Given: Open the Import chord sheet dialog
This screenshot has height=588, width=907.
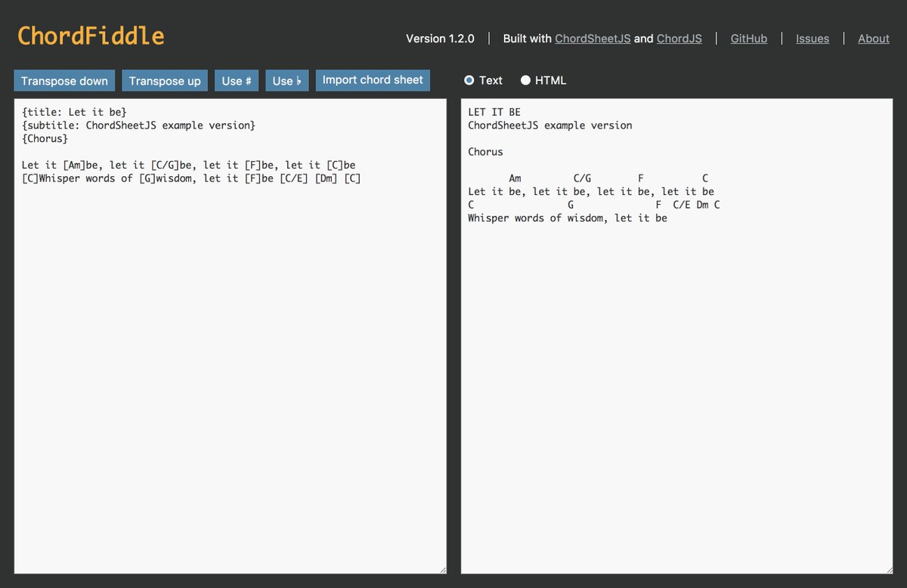Looking at the screenshot, I should (373, 80).
